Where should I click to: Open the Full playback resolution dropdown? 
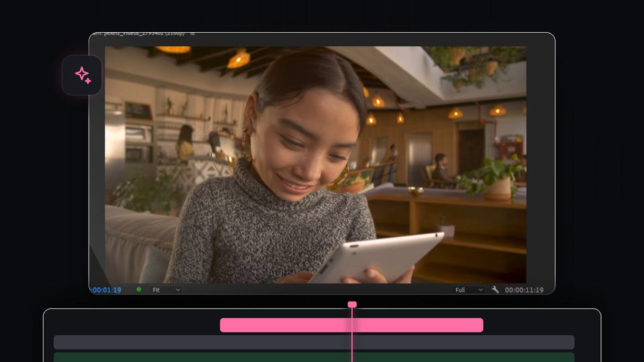tap(469, 290)
